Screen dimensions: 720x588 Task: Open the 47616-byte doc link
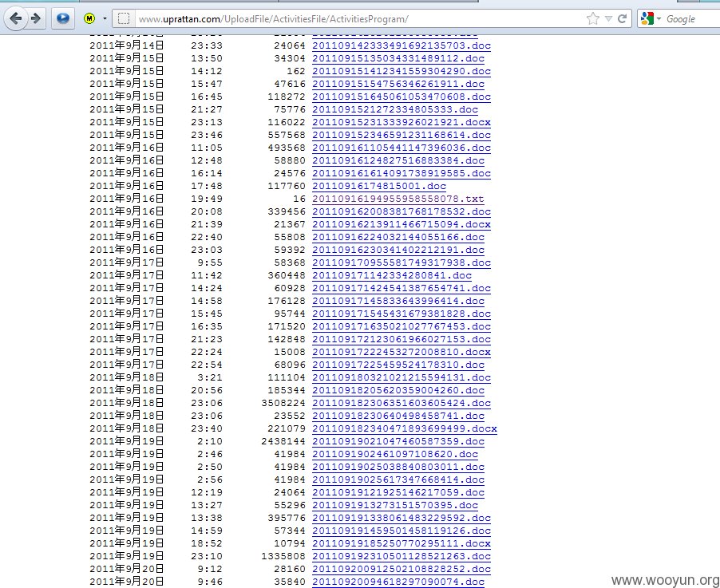pyautogui.click(x=398, y=84)
